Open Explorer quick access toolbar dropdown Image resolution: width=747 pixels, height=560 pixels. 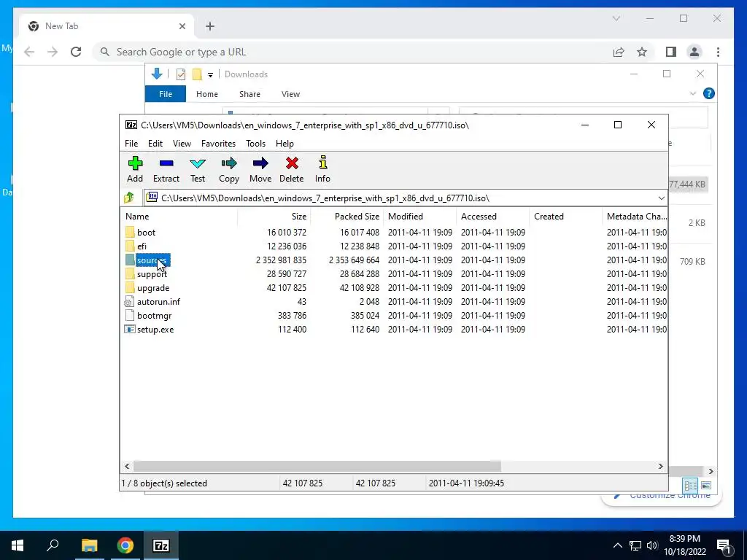click(x=210, y=75)
